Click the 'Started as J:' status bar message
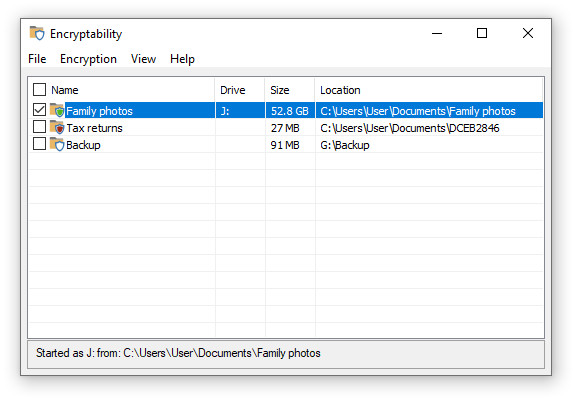The image size is (576, 400). point(178,353)
